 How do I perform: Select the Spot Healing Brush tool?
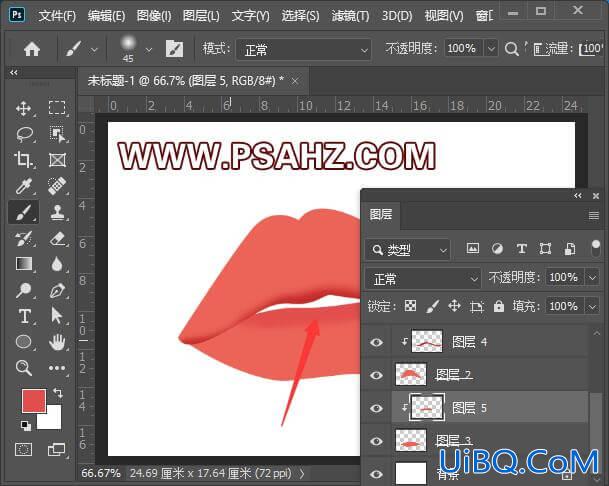(x=57, y=186)
